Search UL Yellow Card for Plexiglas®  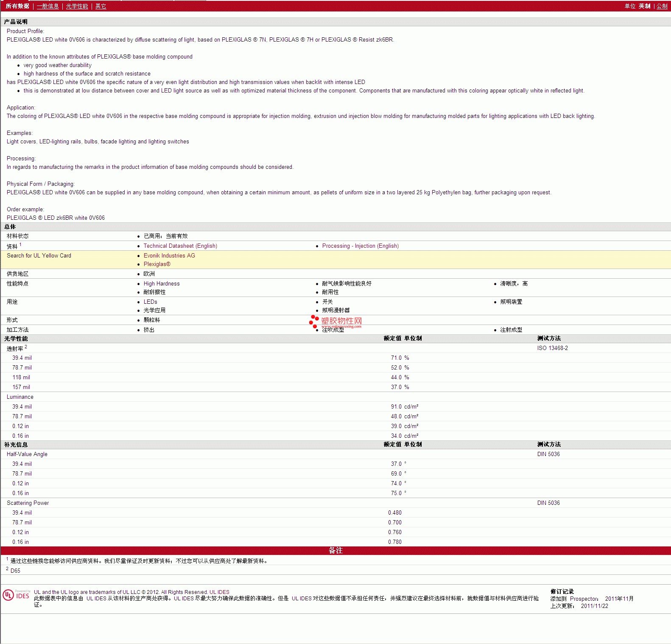point(157,264)
